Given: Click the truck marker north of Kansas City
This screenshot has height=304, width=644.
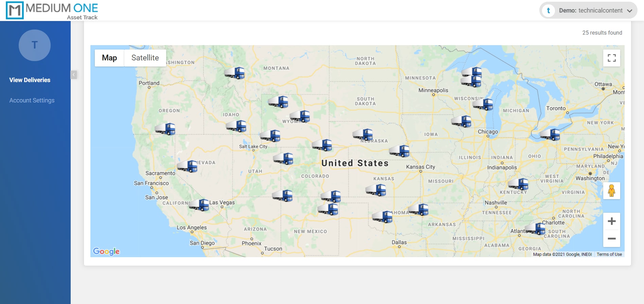Looking at the screenshot, I should (399, 151).
